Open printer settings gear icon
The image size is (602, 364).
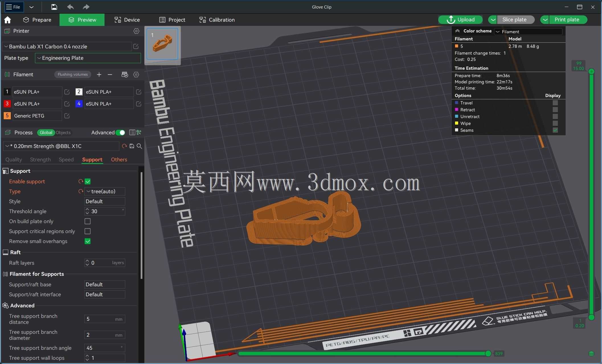tap(136, 31)
